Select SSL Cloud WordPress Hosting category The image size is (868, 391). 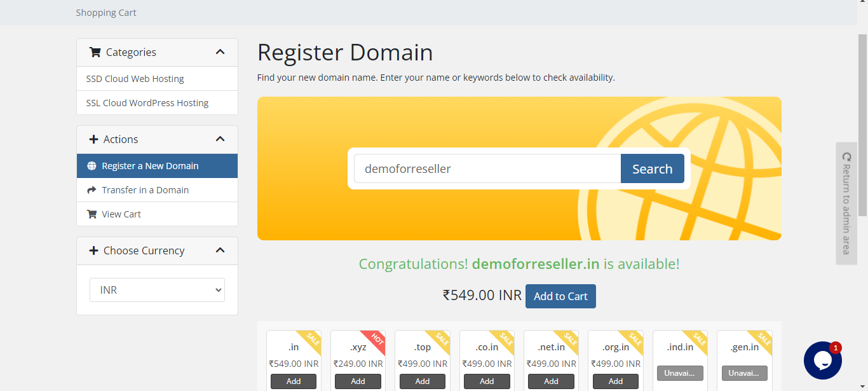(x=147, y=103)
